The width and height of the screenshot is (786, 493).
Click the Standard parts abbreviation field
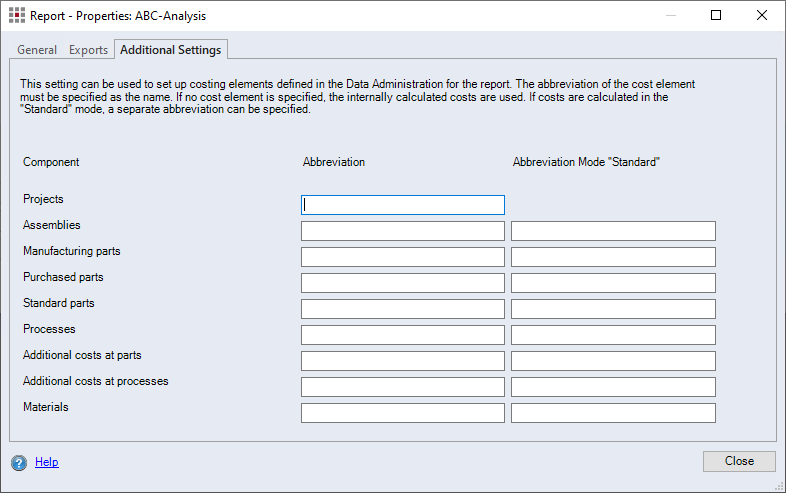[402, 309]
